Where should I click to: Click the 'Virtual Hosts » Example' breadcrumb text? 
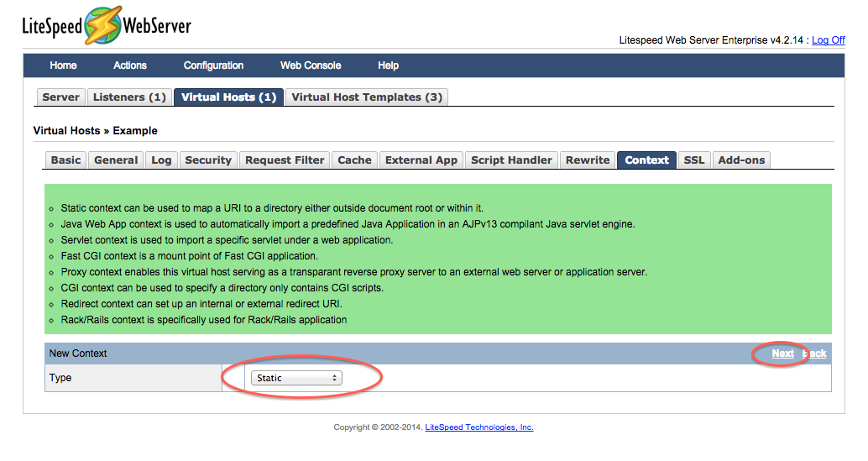tap(95, 131)
